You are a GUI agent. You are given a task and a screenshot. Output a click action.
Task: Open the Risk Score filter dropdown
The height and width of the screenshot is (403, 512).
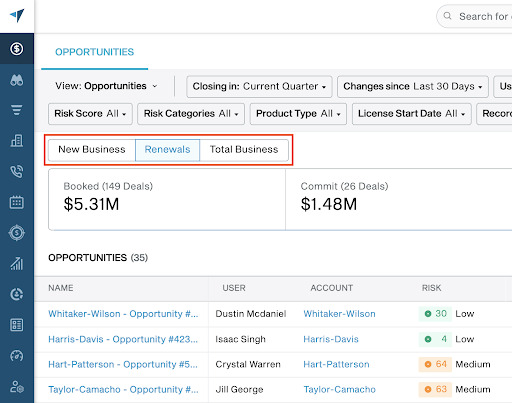pos(90,114)
